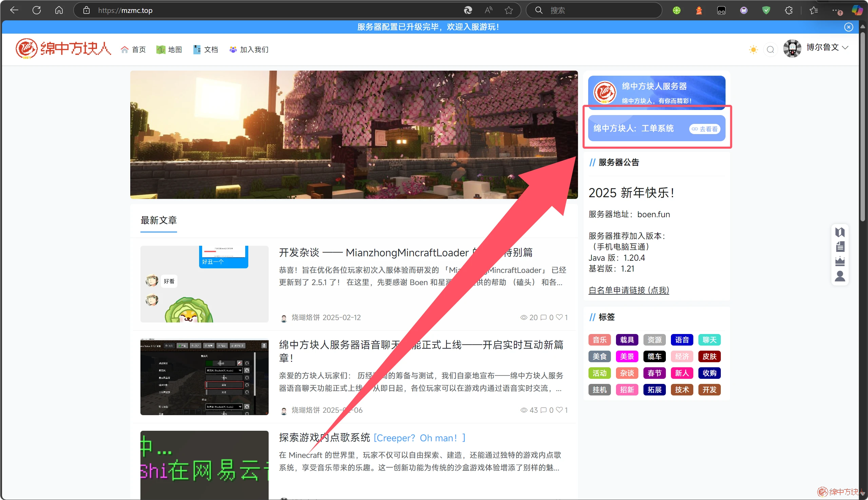Click thumbnail of 点歌系统 article

[204, 465]
